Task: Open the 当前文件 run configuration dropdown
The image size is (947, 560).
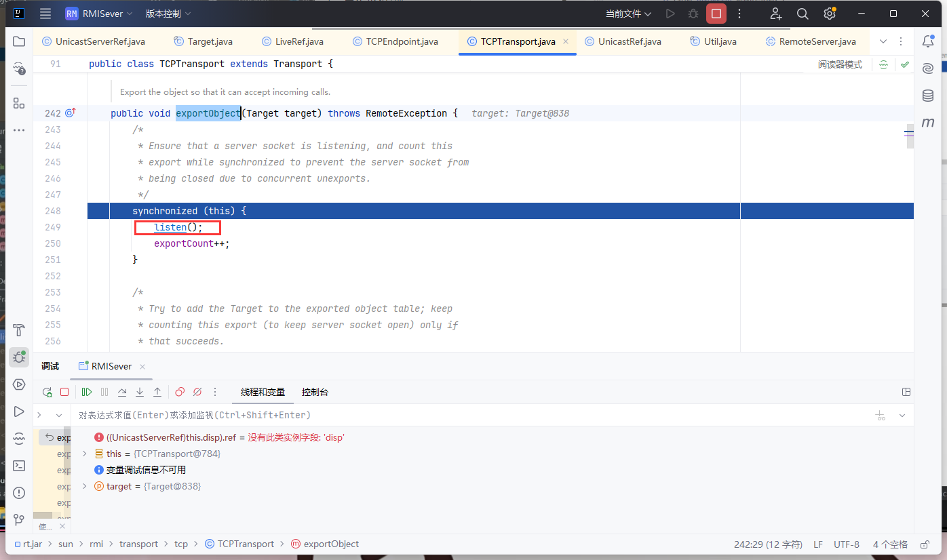Action: pos(628,14)
